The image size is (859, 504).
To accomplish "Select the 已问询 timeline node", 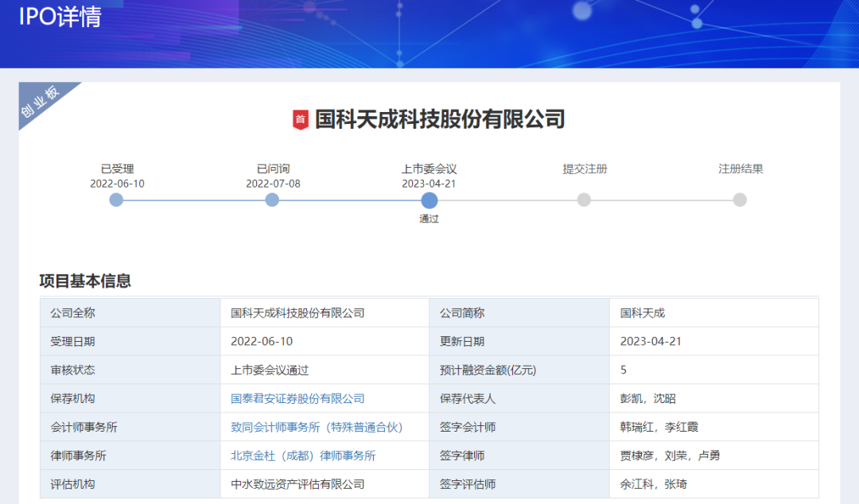I will [x=272, y=200].
